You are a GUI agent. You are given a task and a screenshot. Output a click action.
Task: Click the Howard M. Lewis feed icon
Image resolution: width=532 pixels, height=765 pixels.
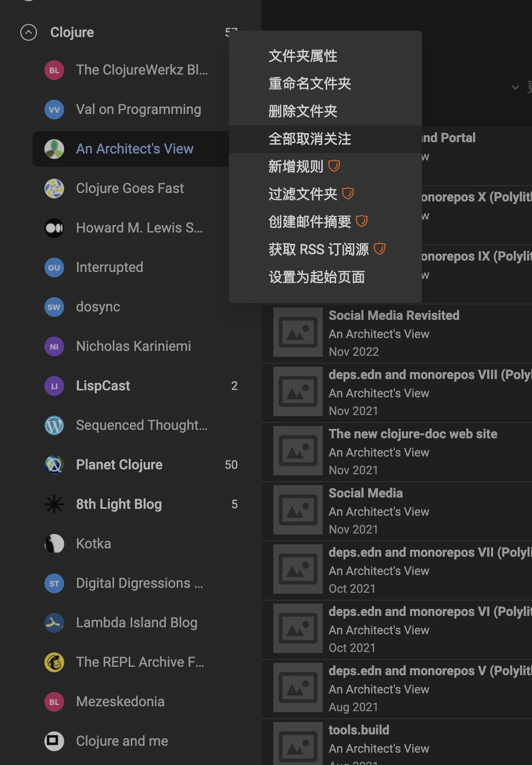(54, 228)
